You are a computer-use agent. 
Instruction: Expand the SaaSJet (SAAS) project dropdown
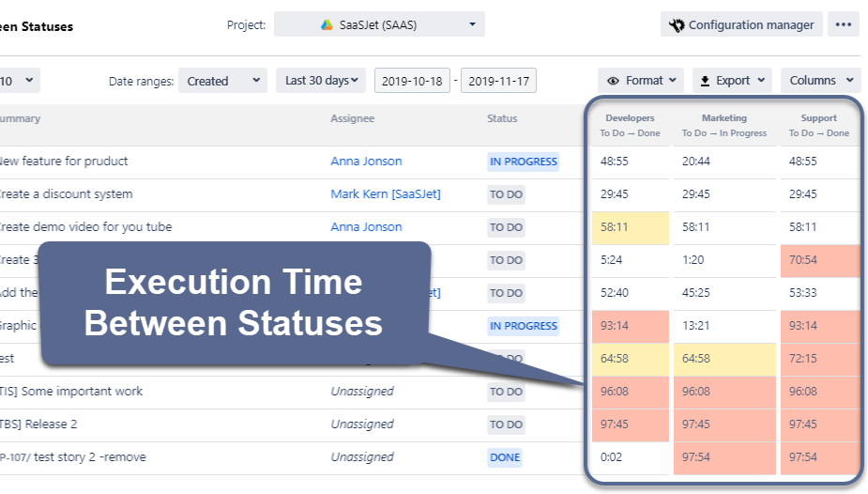472,24
